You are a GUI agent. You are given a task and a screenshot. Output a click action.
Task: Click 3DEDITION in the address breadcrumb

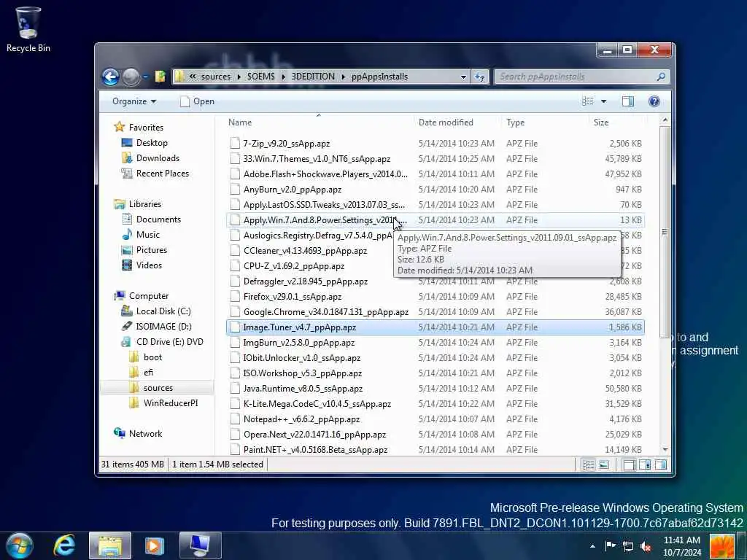(313, 77)
